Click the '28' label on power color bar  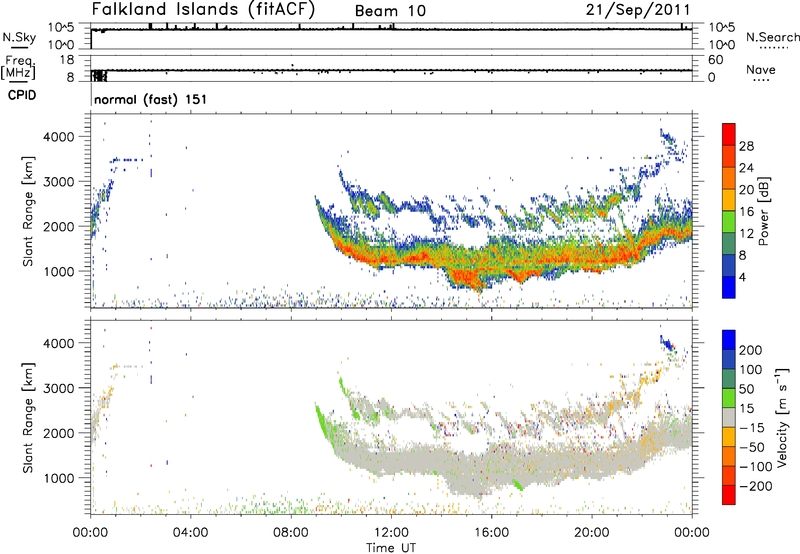(x=746, y=146)
